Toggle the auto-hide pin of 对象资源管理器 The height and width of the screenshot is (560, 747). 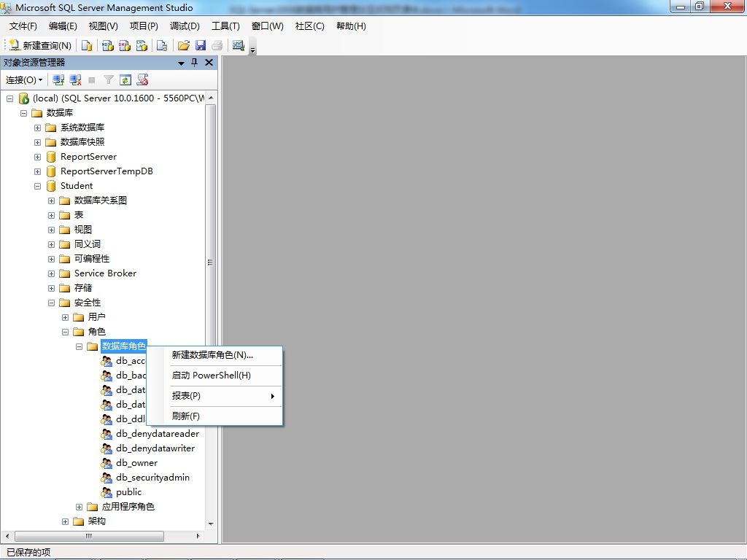194,63
